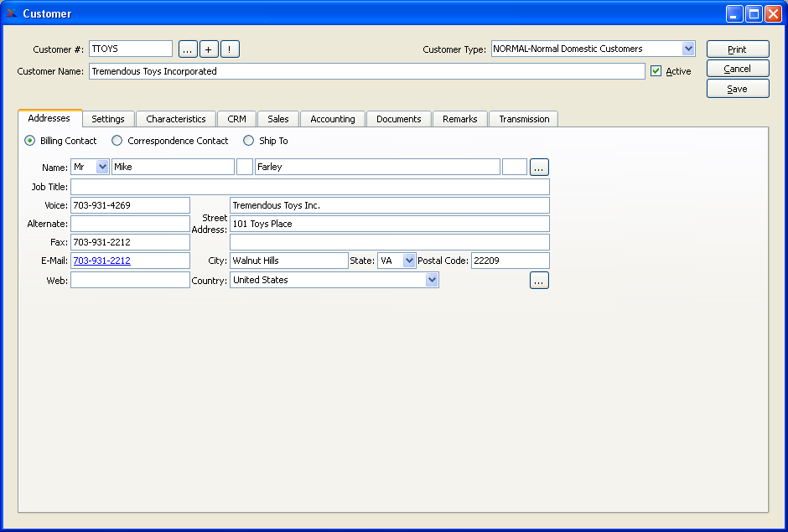
Task: Click the last name field containing Farley
Action: [377, 167]
